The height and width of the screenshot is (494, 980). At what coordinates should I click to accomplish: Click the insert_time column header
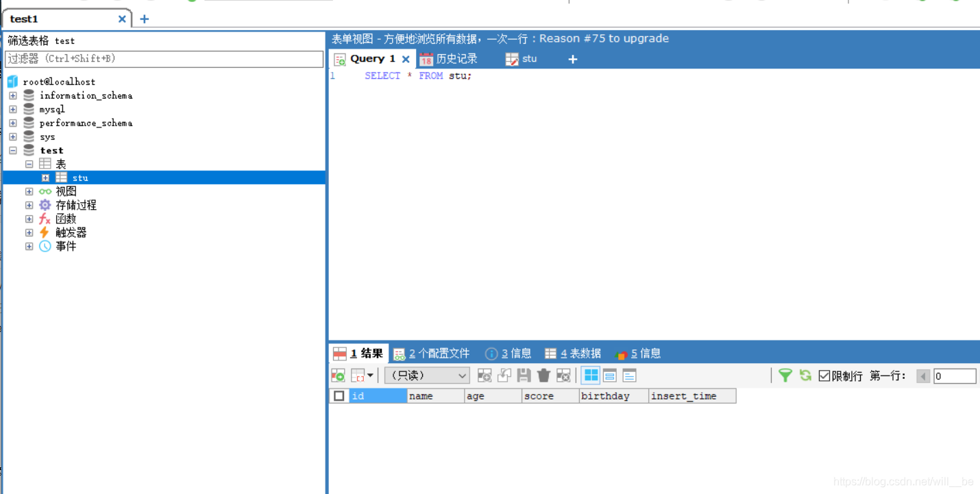[693, 396]
